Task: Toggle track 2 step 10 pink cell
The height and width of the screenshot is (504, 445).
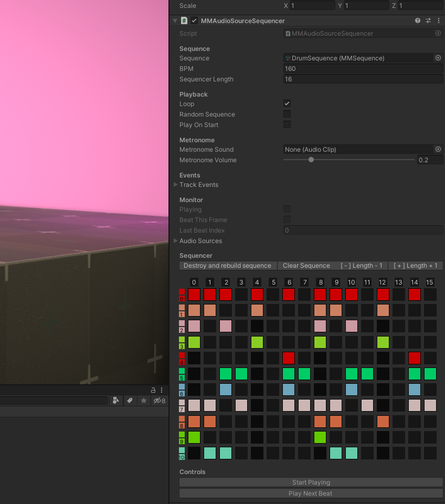Action: (352, 326)
